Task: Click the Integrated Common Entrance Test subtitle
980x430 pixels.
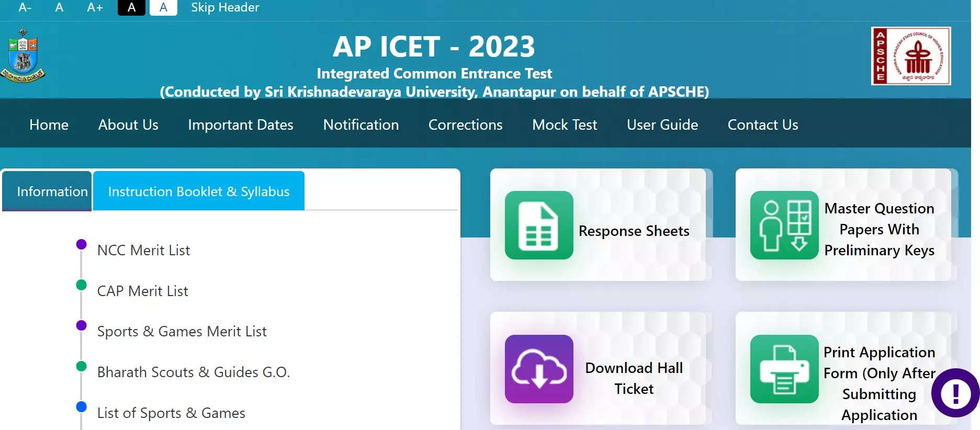Action: click(434, 73)
